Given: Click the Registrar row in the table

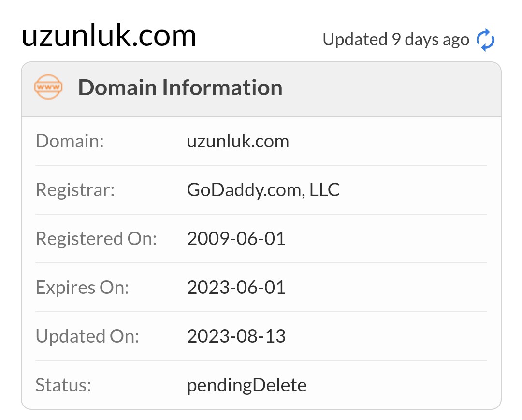Looking at the screenshot, I should tap(261, 189).
